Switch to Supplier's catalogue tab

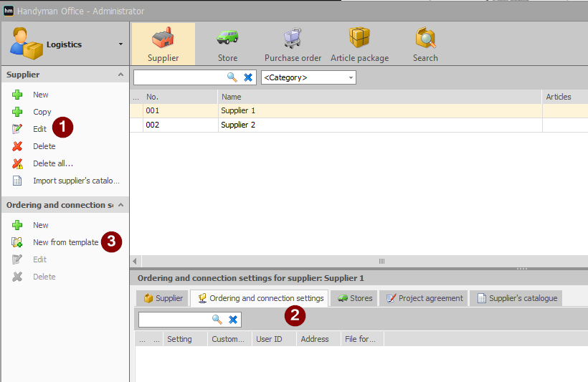pyautogui.click(x=517, y=298)
